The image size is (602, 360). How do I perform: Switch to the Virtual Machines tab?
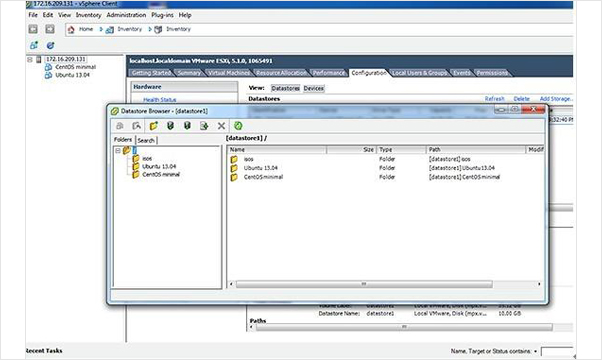click(x=228, y=73)
